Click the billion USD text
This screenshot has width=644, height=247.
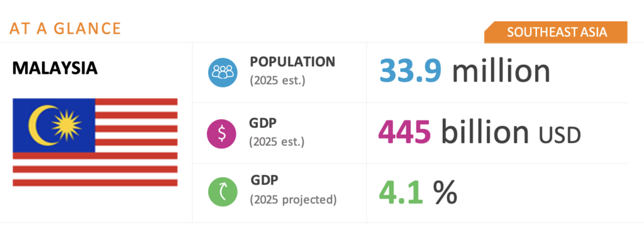(x=511, y=132)
